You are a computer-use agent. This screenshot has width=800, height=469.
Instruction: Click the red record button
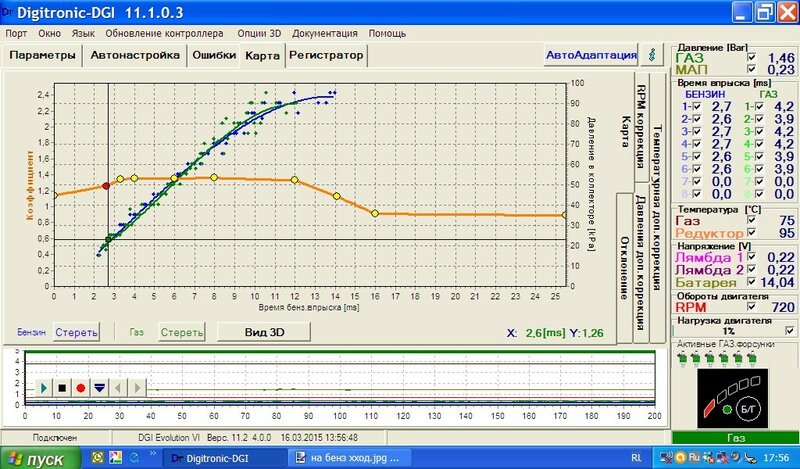click(x=80, y=386)
